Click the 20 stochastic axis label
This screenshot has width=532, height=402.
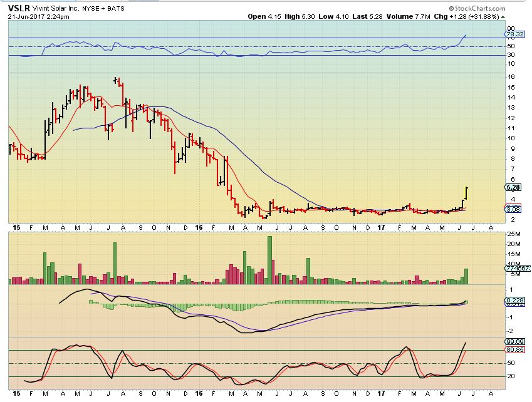(x=511, y=376)
